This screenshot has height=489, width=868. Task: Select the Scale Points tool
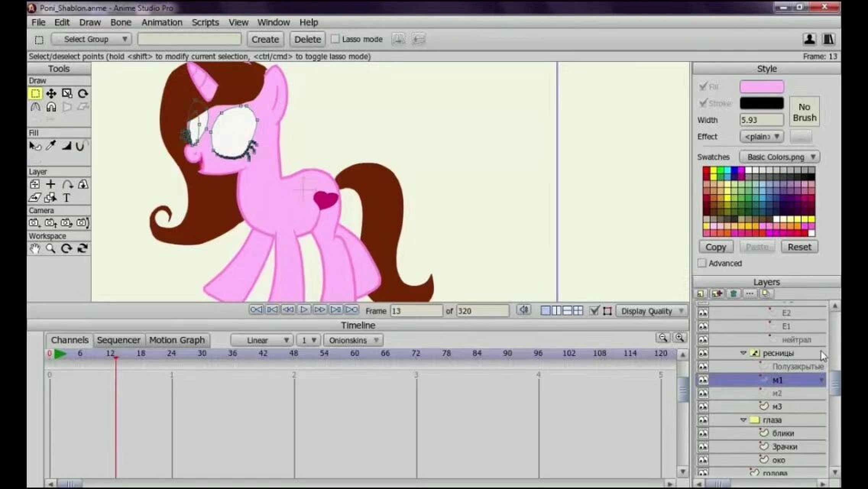coord(67,94)
